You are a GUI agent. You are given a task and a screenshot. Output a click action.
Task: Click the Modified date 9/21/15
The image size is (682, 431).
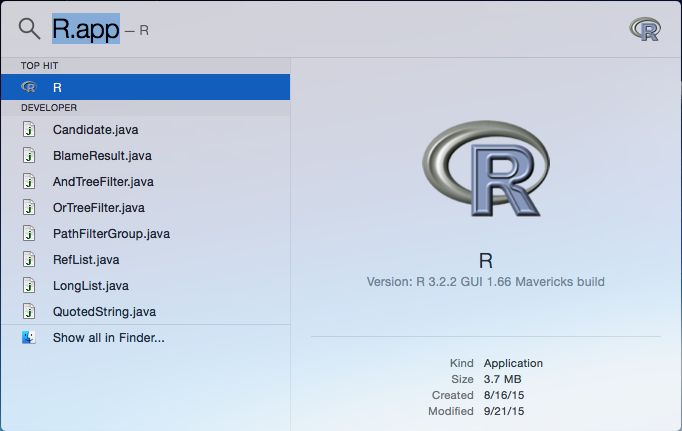pyautogui.click(x=504, y=411)
